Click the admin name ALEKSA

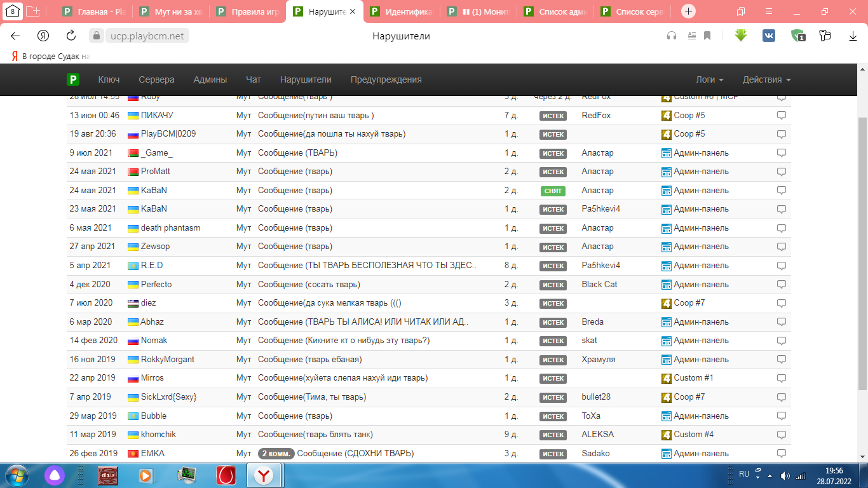coord(598,434)
